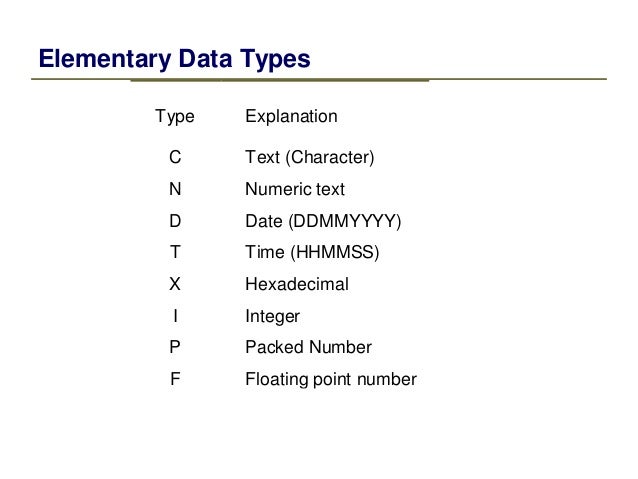Screen dimensions: 638x479
Task: Select the Type column header
Action: (x=175, y=117)
